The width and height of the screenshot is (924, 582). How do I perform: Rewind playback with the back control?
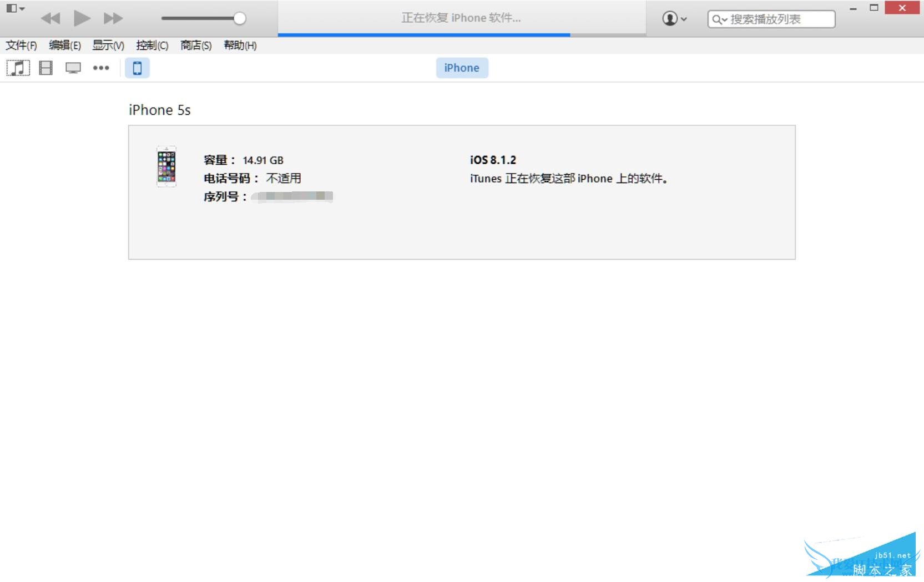[x=51, y=18]
